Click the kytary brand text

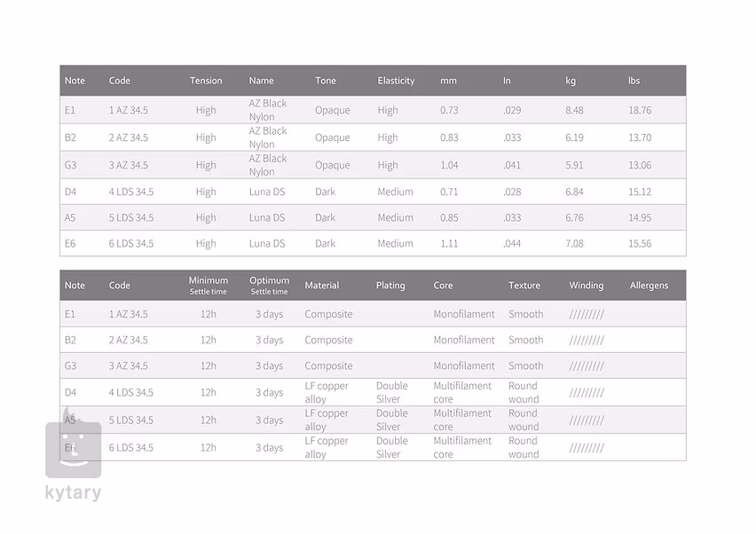[x=73, y=493]
